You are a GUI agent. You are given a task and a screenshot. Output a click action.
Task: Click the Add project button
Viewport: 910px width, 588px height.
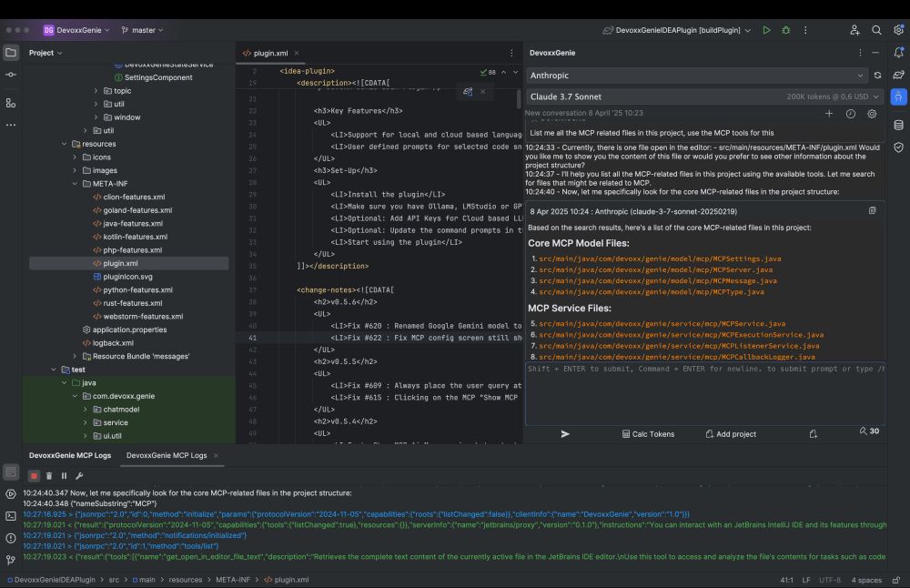[x=731, y=433]
